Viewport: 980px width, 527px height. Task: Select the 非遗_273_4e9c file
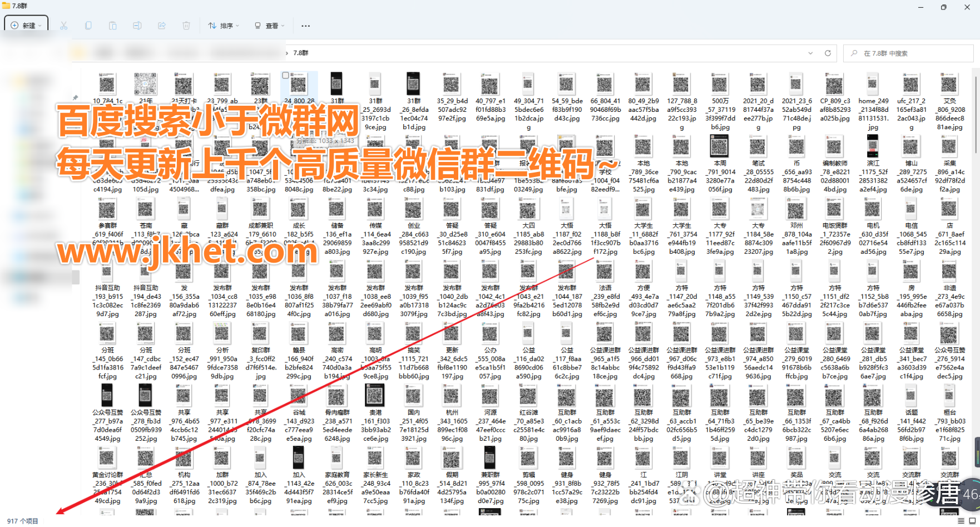[x=949, y=288]
